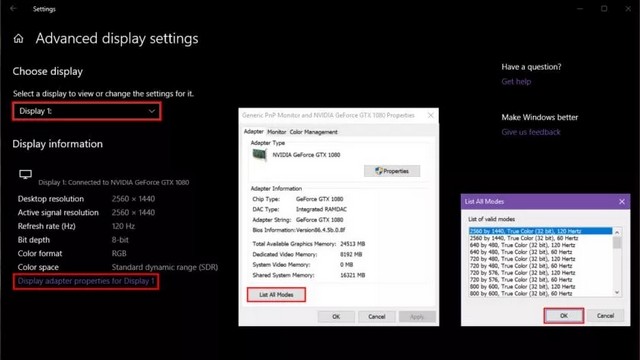This screenshot has width=640, height=360.
Task: Switch to the Color Management tab
Action: tap(313, 132)
